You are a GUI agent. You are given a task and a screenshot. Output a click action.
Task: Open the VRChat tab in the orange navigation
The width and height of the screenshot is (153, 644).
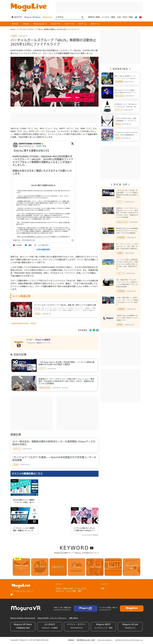[15, 24]
